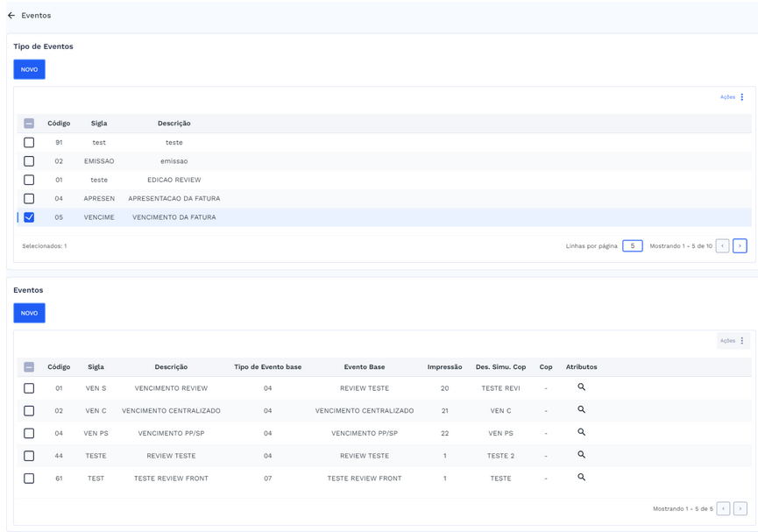The image size is (758, 532).
Task: Check the EMISSAO row checkbox
Action: click(x=29, y=161)
